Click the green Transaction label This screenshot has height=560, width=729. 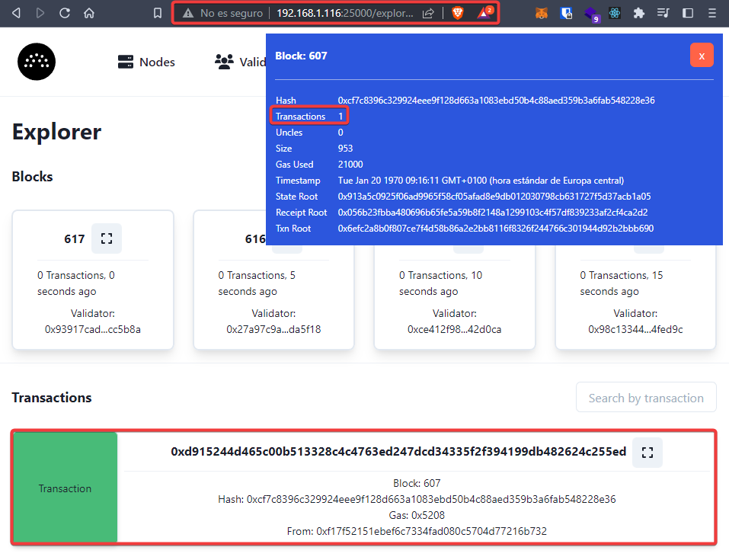pyautogui.click(x=66, y=488)
